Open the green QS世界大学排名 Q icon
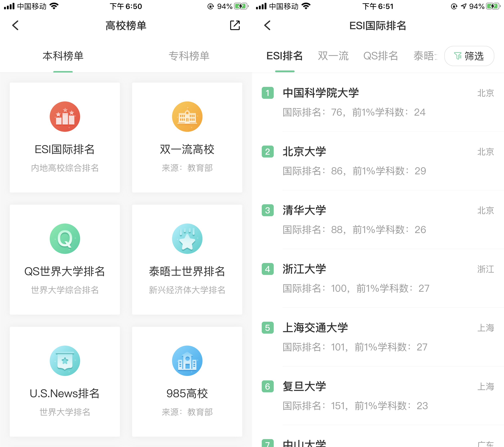The height and width of the screenshot is (447, 504). point(65,239)
